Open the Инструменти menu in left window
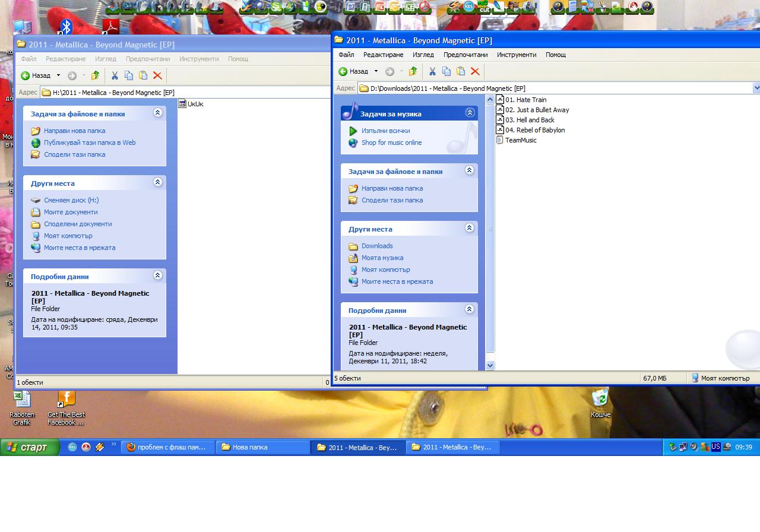The image size is (760, 532). pyautogui.click(x=199, y=59)
